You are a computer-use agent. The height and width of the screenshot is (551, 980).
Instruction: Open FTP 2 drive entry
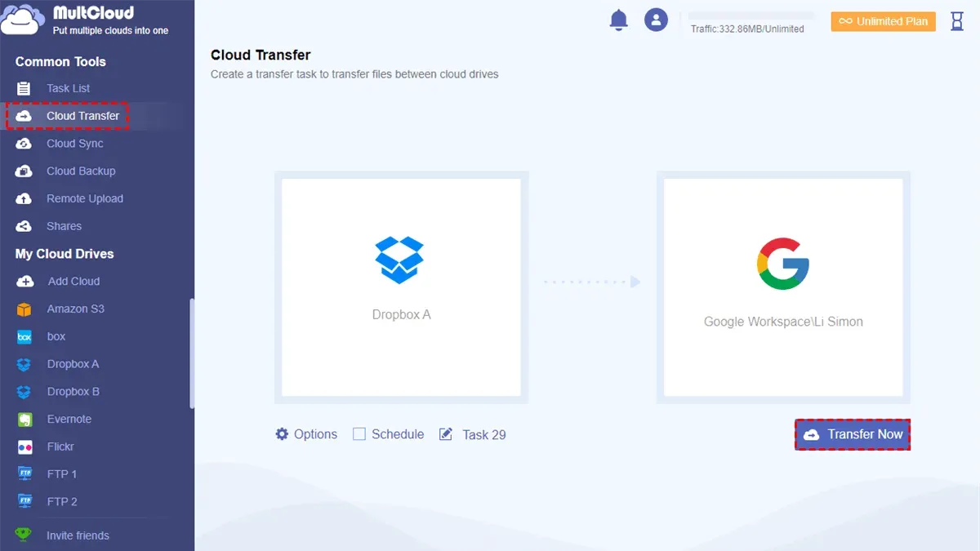click(x=62, y=502)
